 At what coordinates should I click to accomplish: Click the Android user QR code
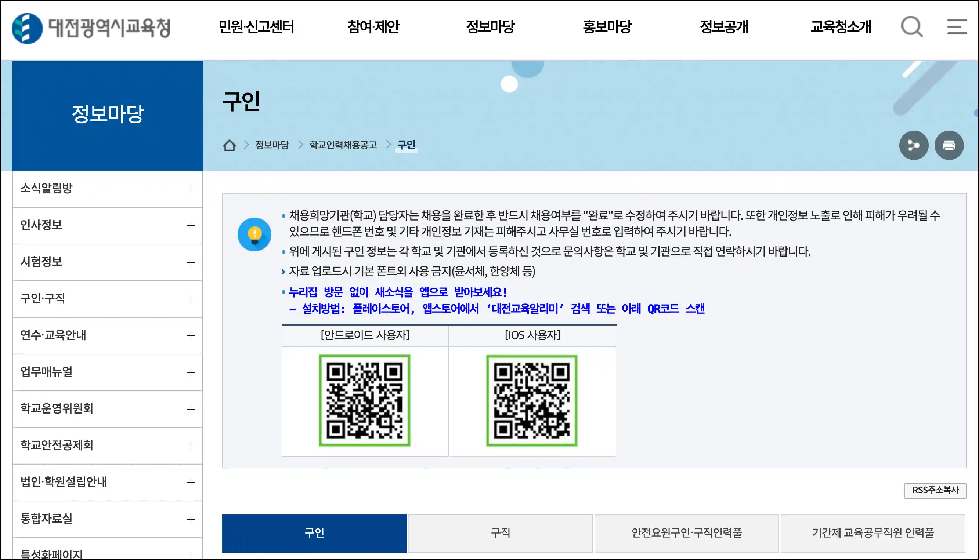coord(364,400)
